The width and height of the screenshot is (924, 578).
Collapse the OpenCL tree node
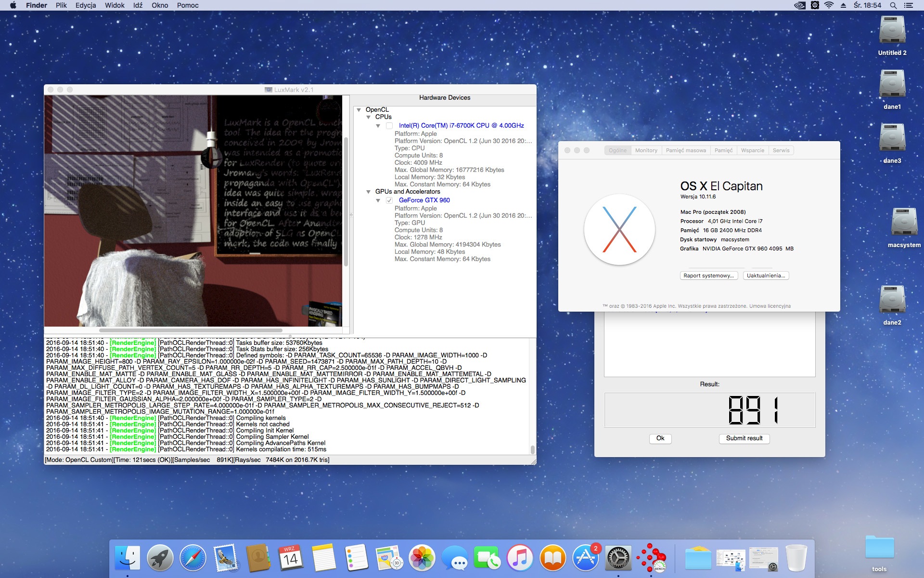(x=359, y=110)
